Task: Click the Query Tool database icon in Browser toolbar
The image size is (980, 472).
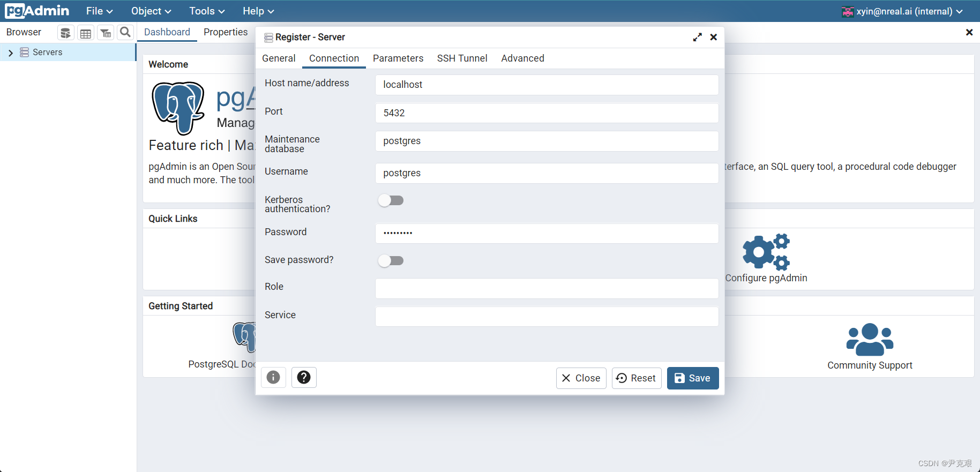Action: 65,33
